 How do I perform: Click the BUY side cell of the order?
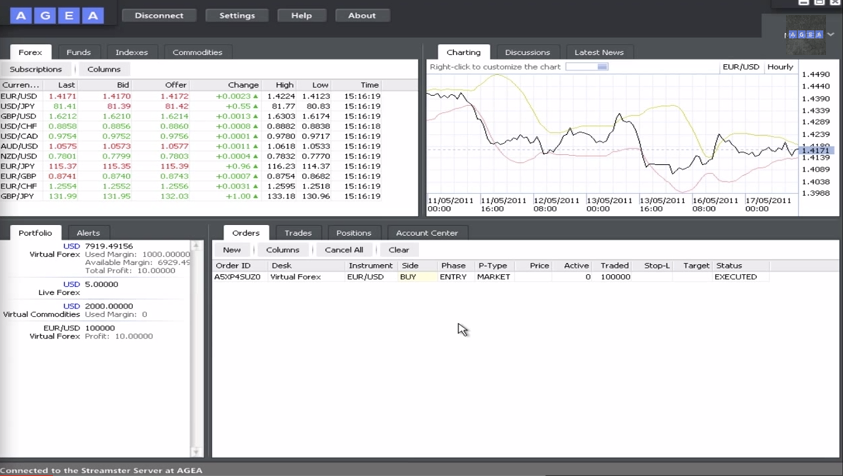[417, 277]
